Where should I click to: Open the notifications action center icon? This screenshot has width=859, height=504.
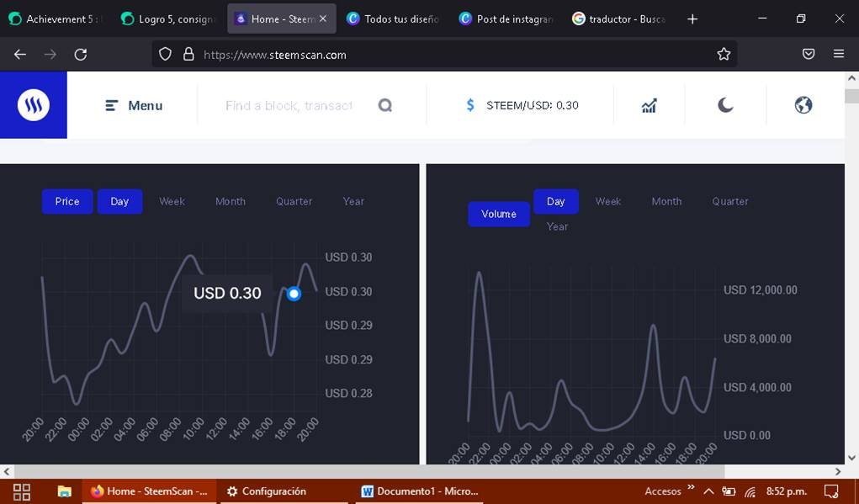tap(831, 491)
